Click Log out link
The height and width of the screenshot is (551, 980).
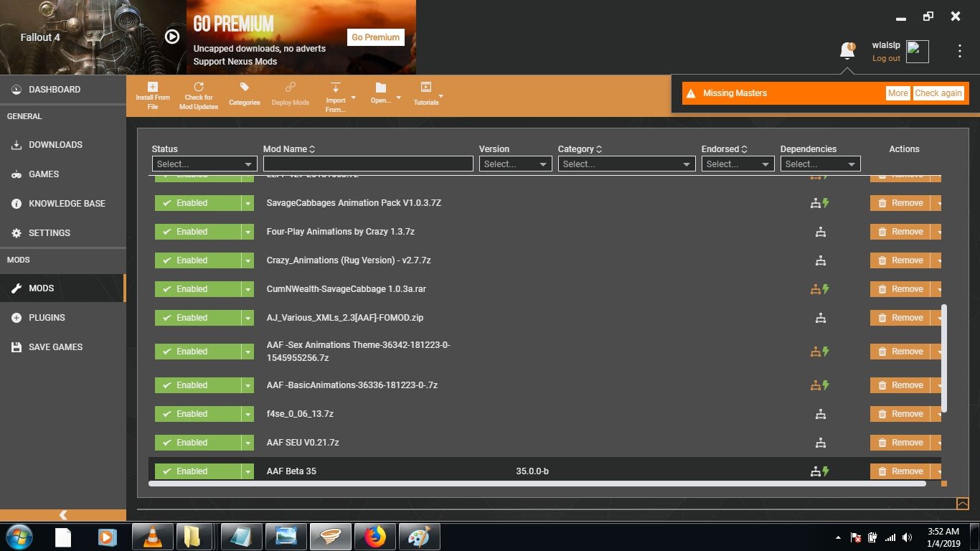tap(886, 59)
